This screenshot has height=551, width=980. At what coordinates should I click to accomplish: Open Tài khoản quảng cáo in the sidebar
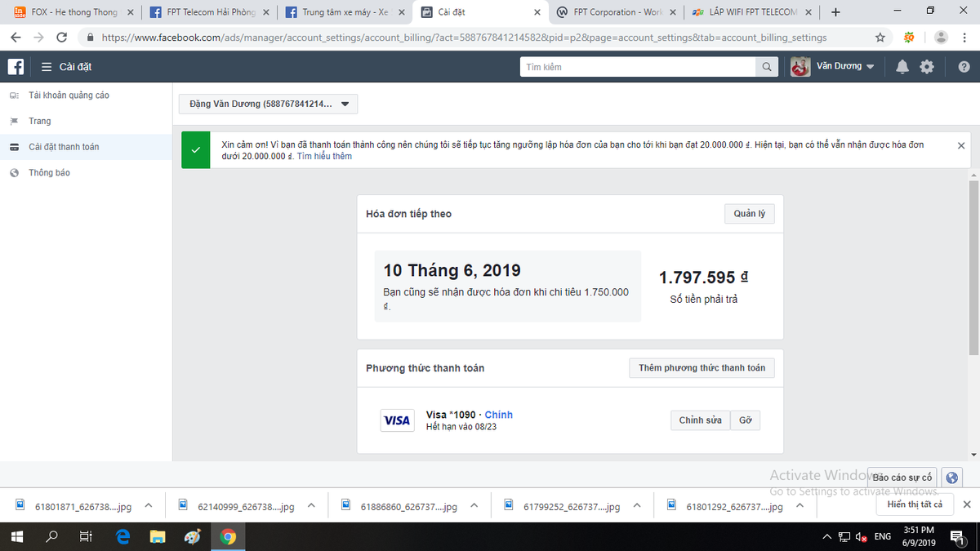[69, 96]
